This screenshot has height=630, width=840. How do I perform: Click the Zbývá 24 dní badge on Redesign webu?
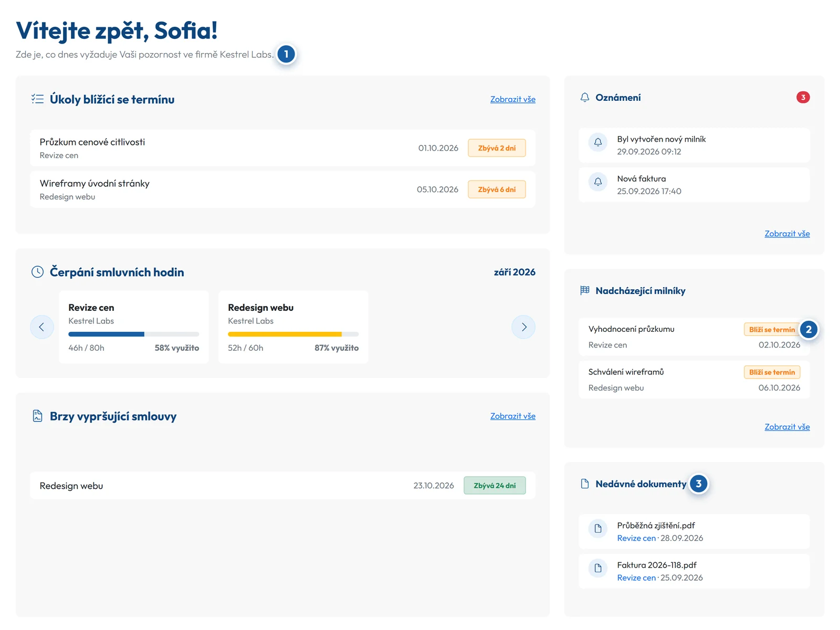pyautogui.click(x=495, y=486)
